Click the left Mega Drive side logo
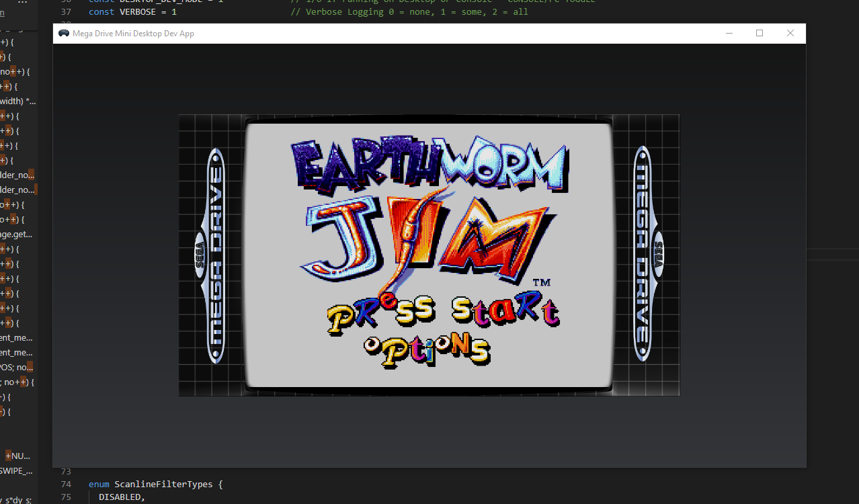 click(x=209, y=255)
